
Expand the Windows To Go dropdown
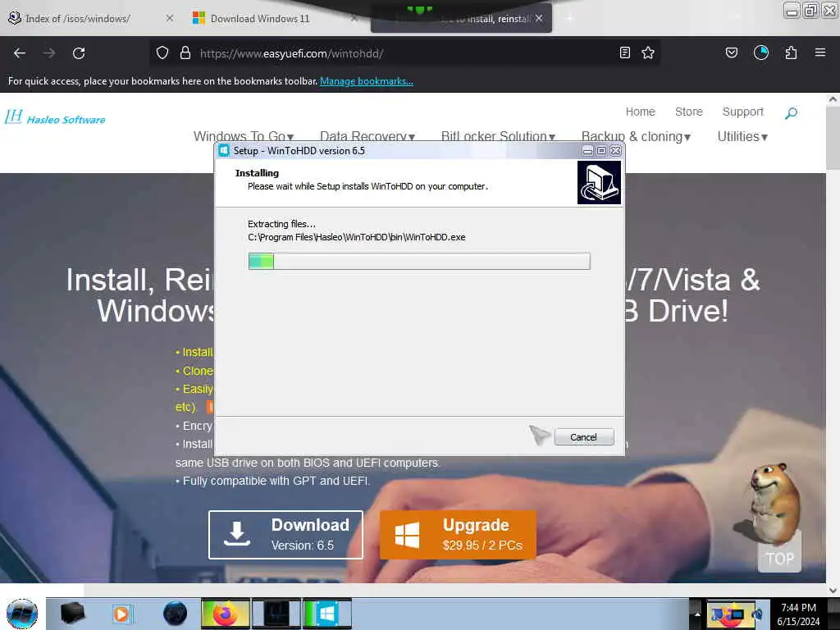(244, 137)
